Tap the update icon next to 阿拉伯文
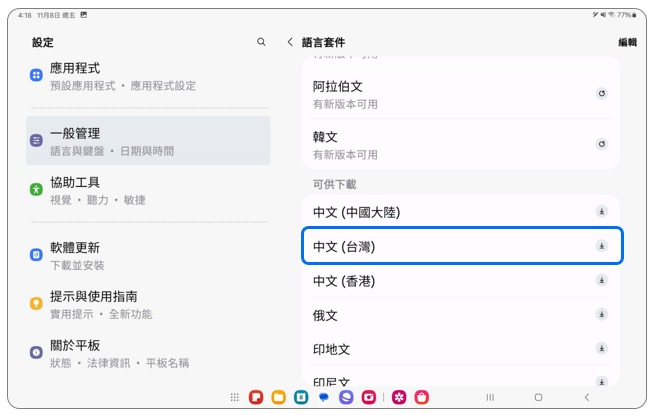The height and width of the screenshot is (415, 652). [x=601, y=94]
